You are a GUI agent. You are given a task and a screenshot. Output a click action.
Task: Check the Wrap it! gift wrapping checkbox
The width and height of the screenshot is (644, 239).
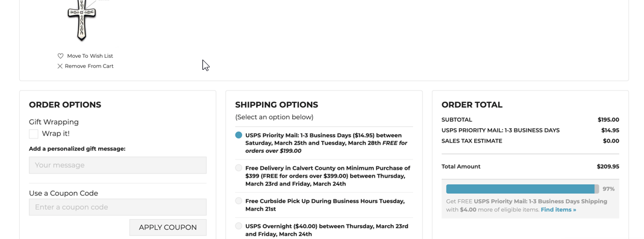(34, 134)
